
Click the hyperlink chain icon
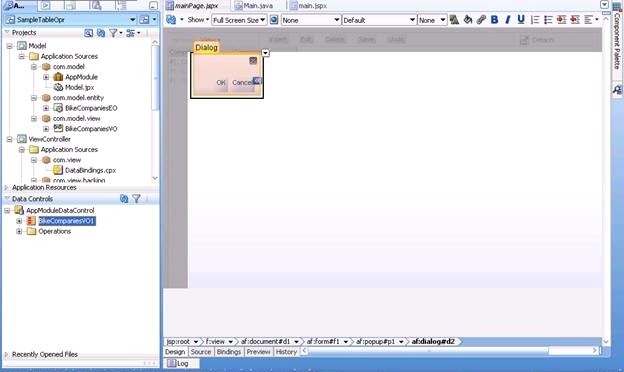[x=481, y=19]
